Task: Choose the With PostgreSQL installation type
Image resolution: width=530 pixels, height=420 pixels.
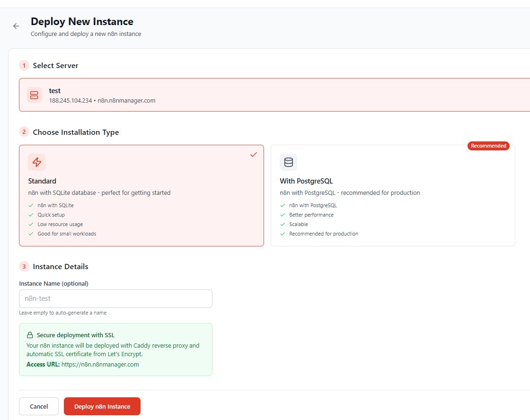Action: 393,196
